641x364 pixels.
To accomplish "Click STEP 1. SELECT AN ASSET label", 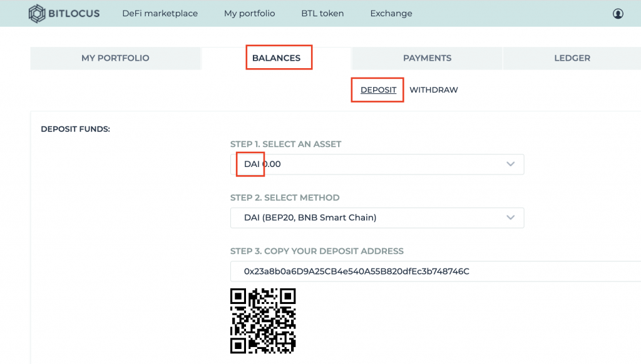I will tap(285, 144).
